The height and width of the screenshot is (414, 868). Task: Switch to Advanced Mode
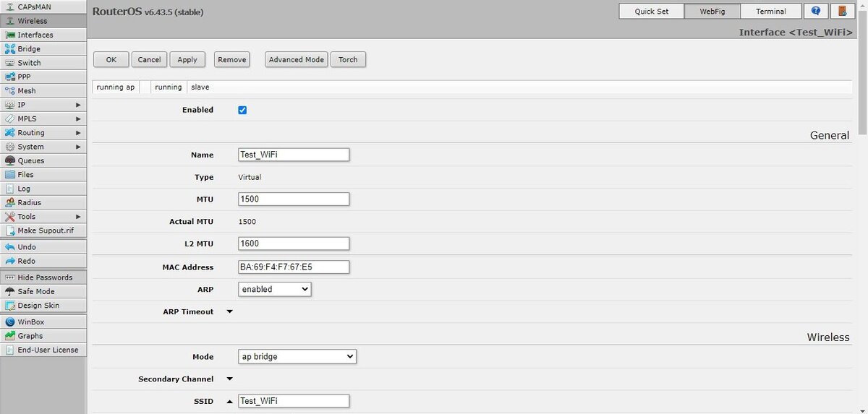click(x=297, y=59)
